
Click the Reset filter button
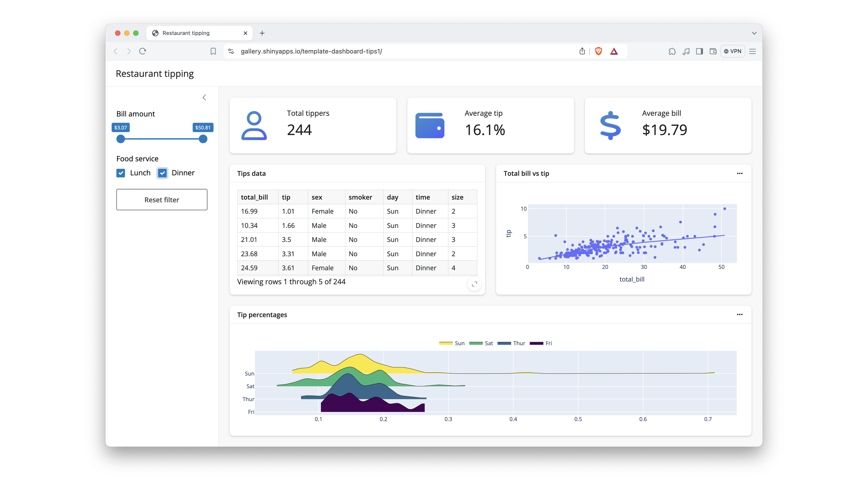click(162, 200)
